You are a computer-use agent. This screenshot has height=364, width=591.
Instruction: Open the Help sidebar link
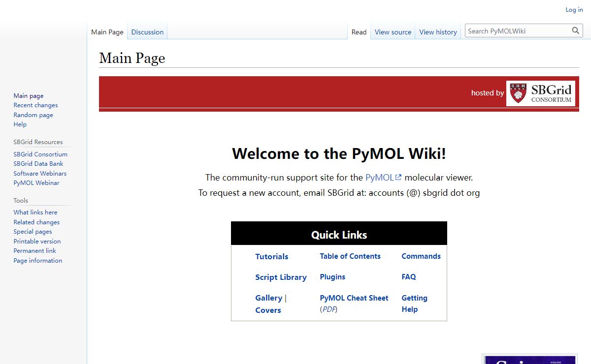point(20,124)
